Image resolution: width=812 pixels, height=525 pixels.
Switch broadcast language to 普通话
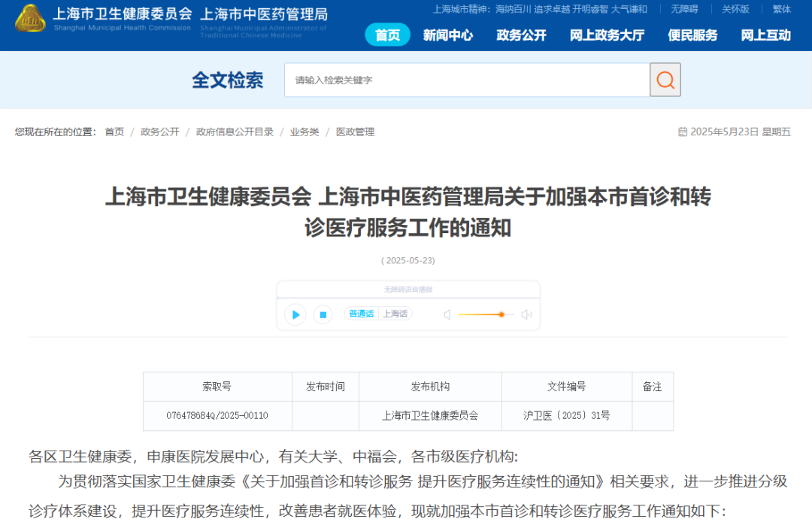pyautogui.click(x=361, y=314)
